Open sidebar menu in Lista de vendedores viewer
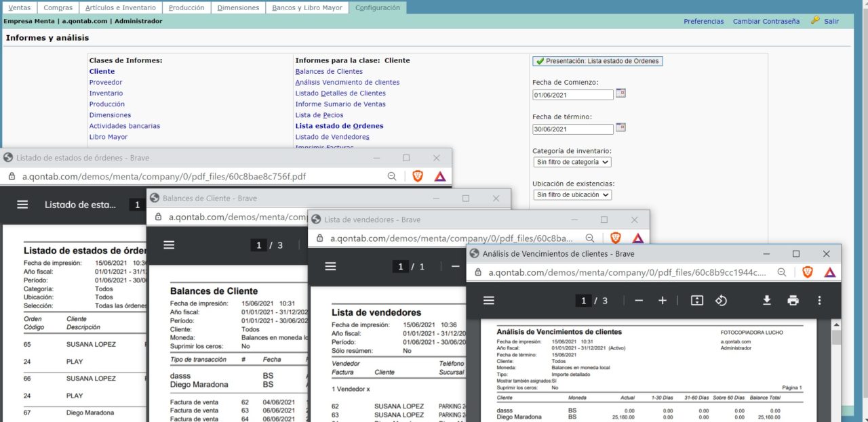The width and height of the screenshot is (868, 422). 330,266
